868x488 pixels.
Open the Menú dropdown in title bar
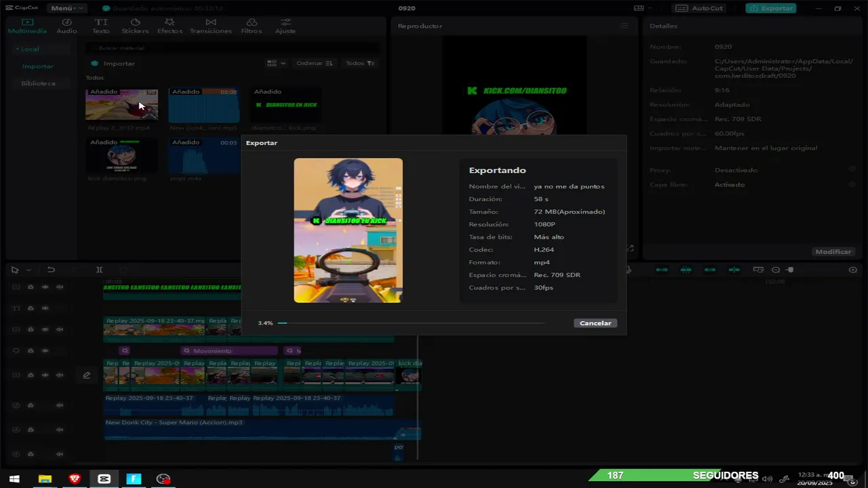pos(66,8)
